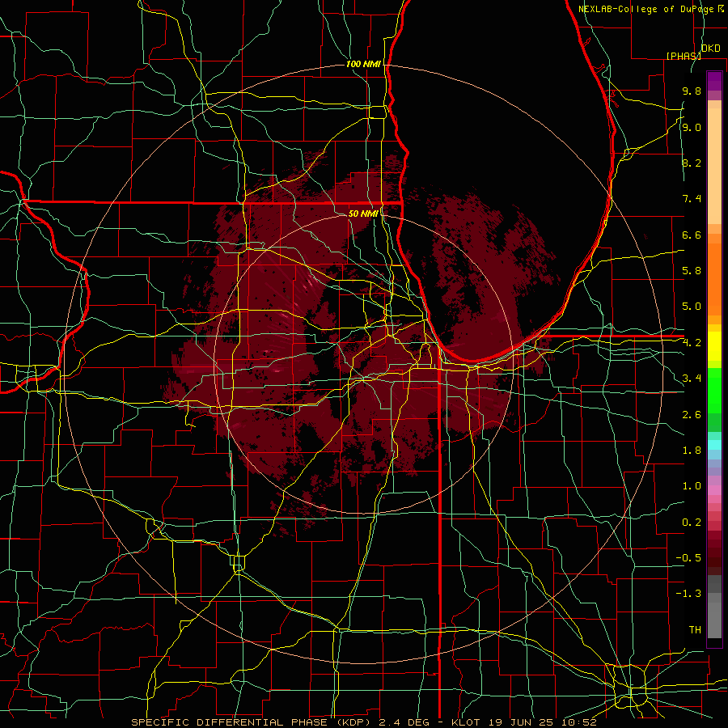Click the cyan band of the color scale

point(714,445)
